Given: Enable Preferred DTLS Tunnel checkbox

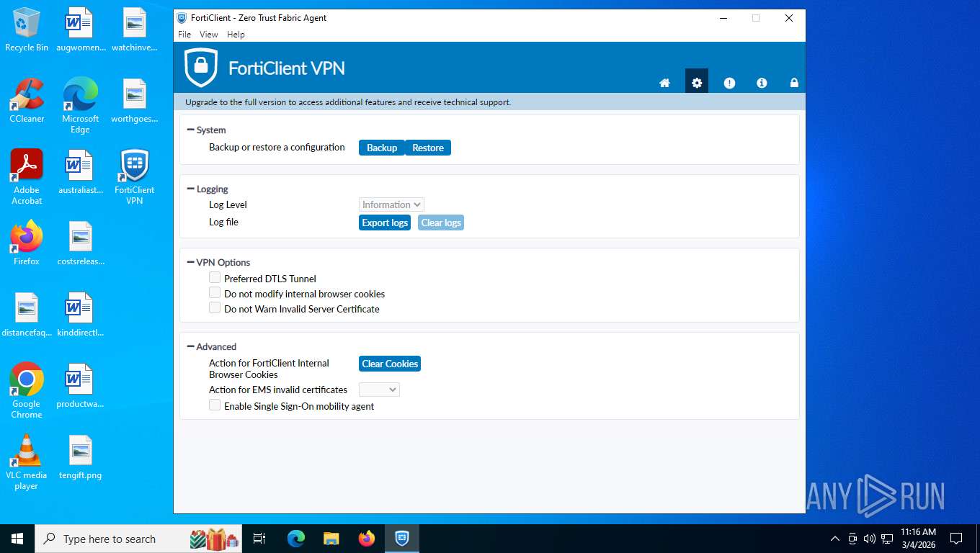Looking at the screenshot, I should tap(215, 277).
